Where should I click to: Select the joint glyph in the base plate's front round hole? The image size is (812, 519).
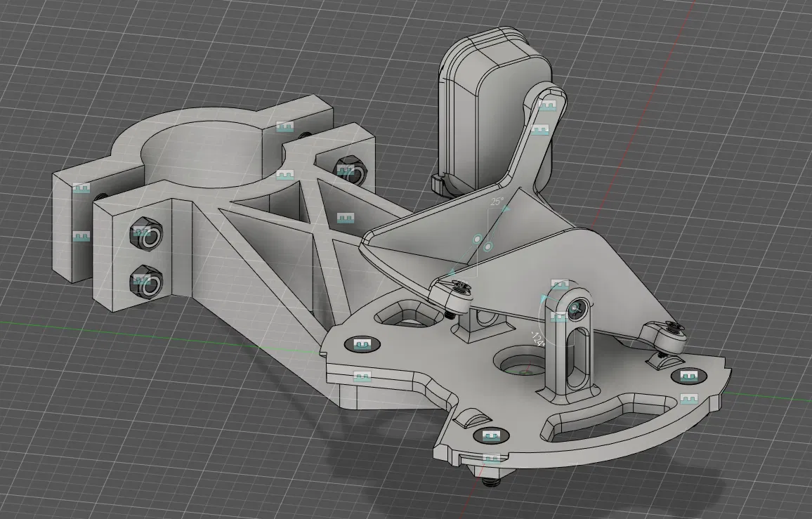[x=491, y=435]
